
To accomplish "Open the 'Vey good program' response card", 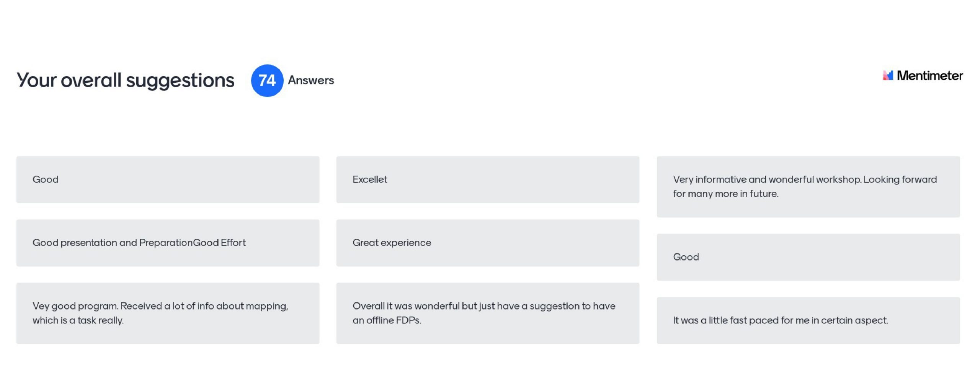I will 168,314.
